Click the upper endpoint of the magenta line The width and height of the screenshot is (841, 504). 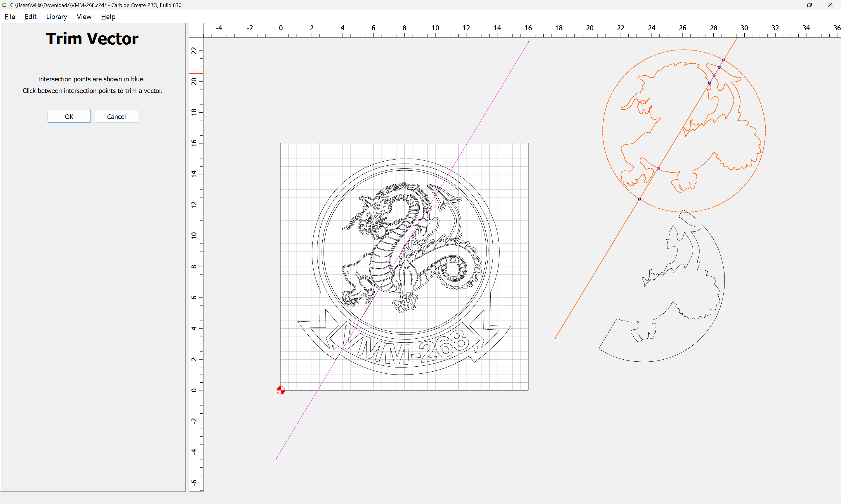click(x=529, y=41)
